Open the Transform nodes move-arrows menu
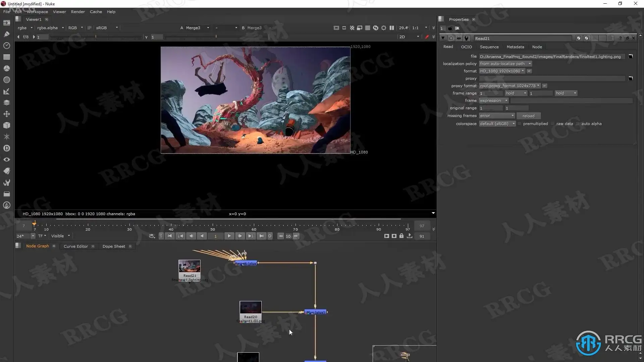644x362 pixels. [6, 114]
